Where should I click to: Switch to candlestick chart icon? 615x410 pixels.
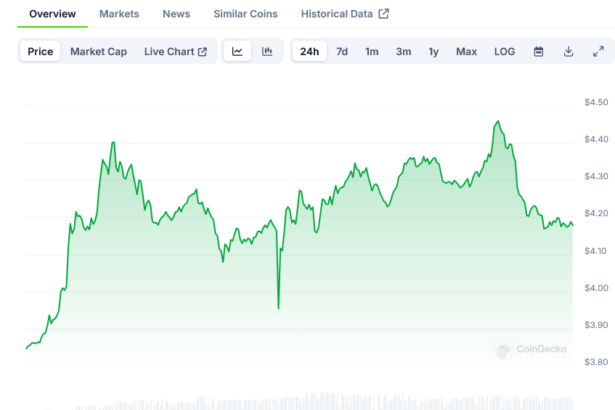[267, 51]
